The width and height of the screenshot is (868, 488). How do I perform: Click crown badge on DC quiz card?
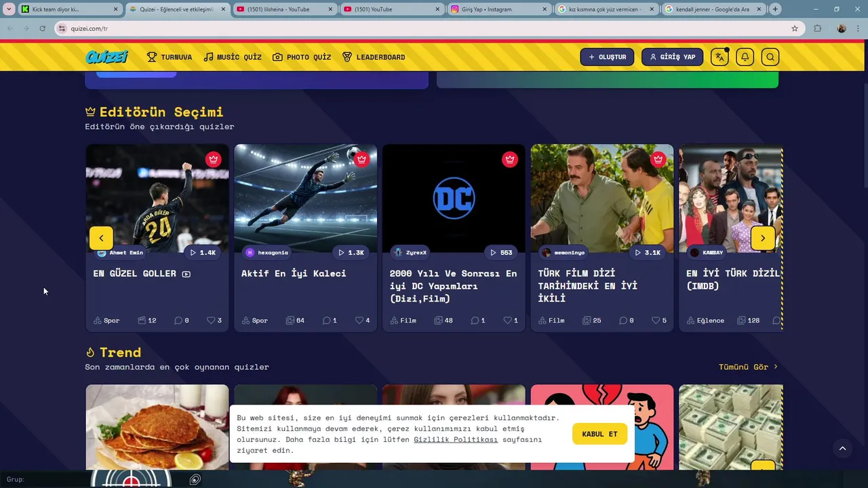[x=510, y=159]
